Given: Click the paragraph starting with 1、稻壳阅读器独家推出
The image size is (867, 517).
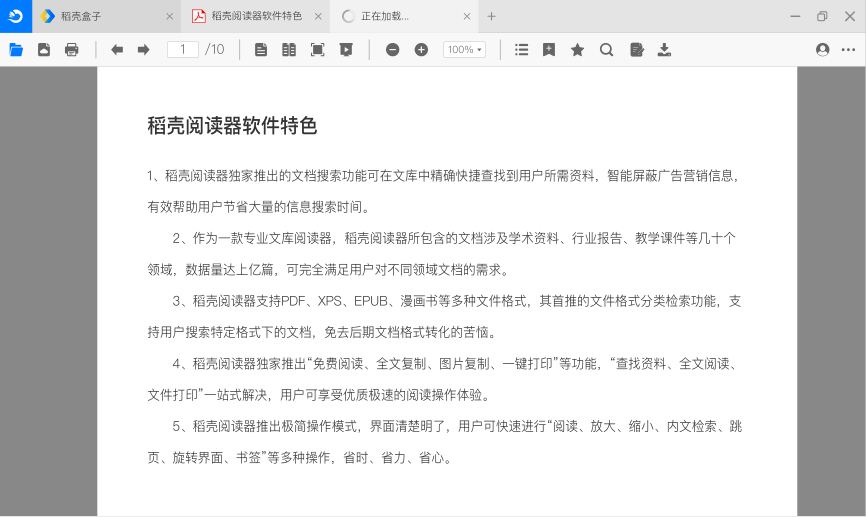Looking at the screenshot, I should 443,191.
